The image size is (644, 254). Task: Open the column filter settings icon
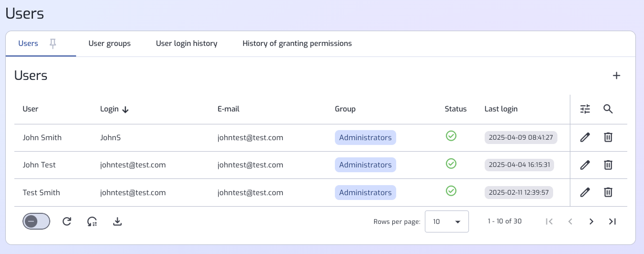585,109
